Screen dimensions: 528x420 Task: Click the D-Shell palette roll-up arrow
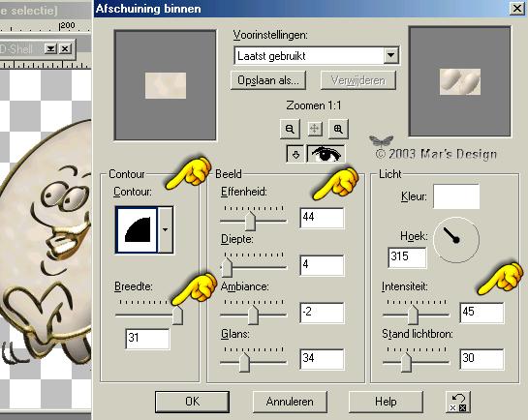(x=50, y=49)
